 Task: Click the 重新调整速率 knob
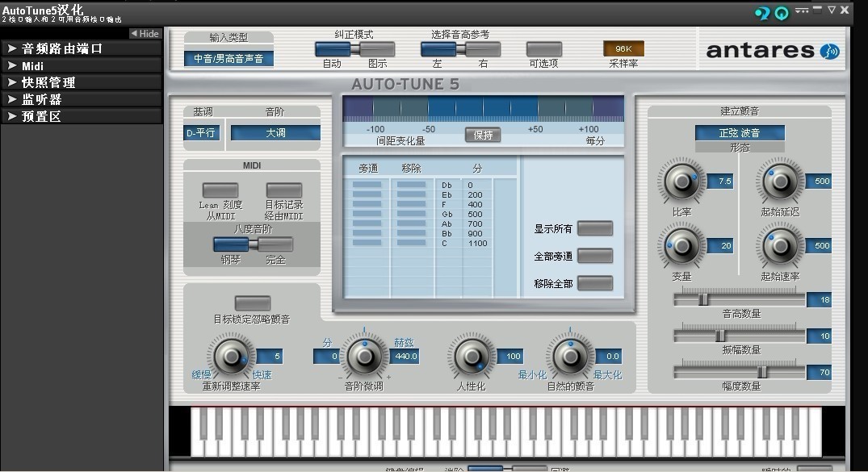point(230,355)
